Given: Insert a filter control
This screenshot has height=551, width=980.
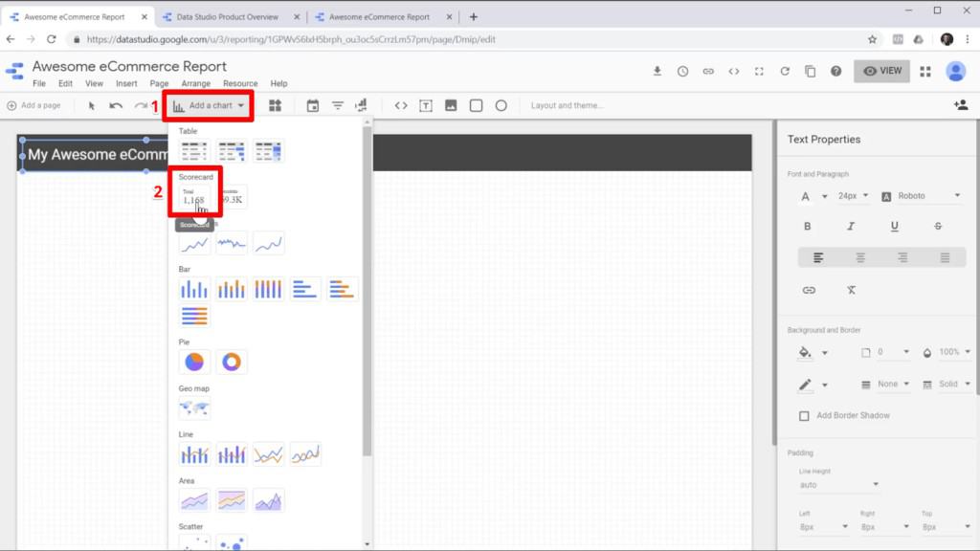Looking at the screenshot, I should 338,105.
